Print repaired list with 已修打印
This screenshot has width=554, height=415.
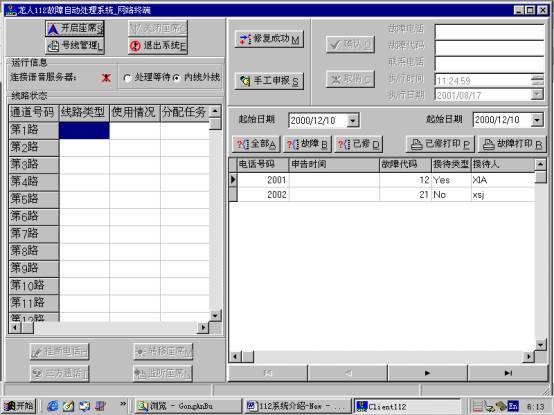click(x=440, y=144)
